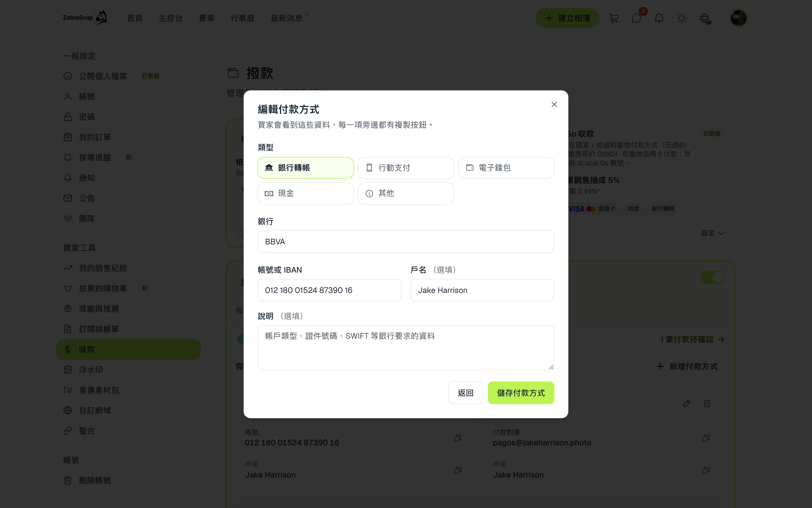
Task: Click the 建立相簿 button
Action: click(567, 18)
